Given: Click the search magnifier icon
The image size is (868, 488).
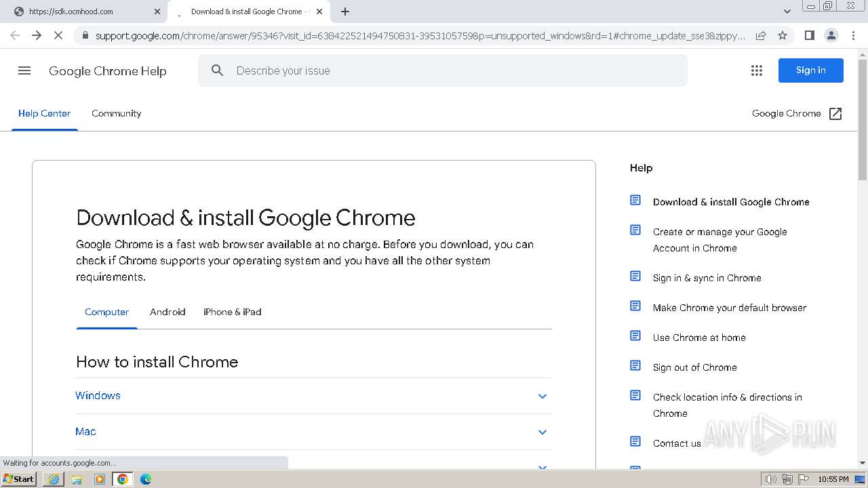Looking at the screenshot, I should click(x=217, y=70).
